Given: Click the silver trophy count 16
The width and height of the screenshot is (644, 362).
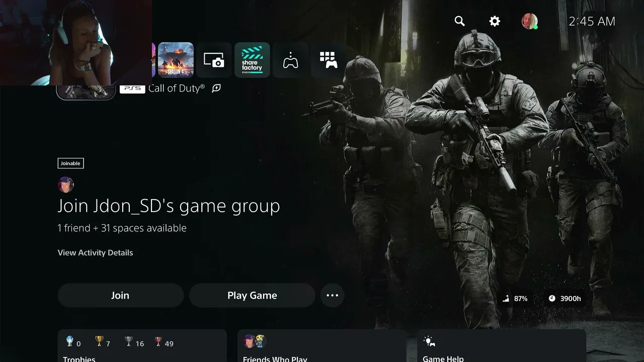Looking at the screenshot, I should click(134, 342).
